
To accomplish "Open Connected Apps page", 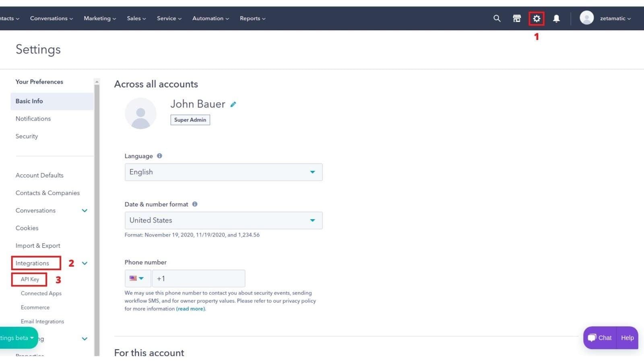I will click(41, 294).
